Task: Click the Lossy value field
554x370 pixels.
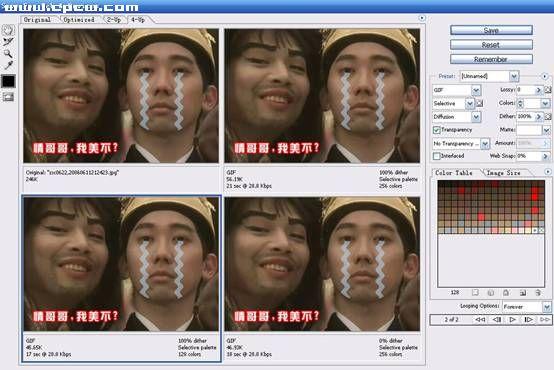Action: tap(526, 90)
